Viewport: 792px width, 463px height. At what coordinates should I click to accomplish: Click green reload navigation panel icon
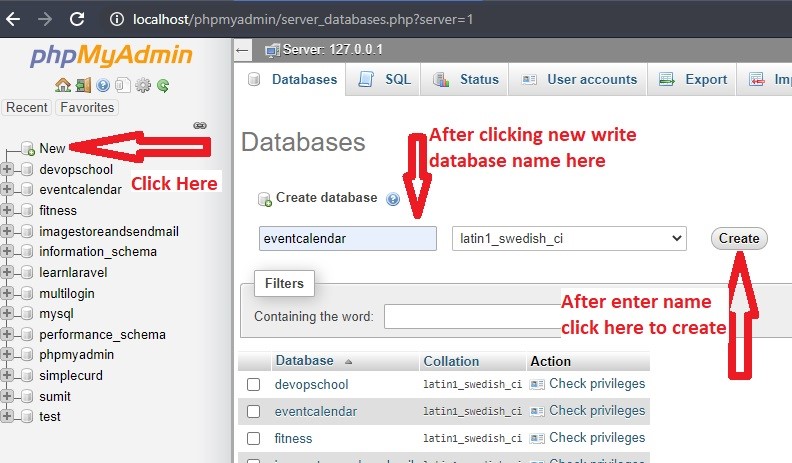162,86
